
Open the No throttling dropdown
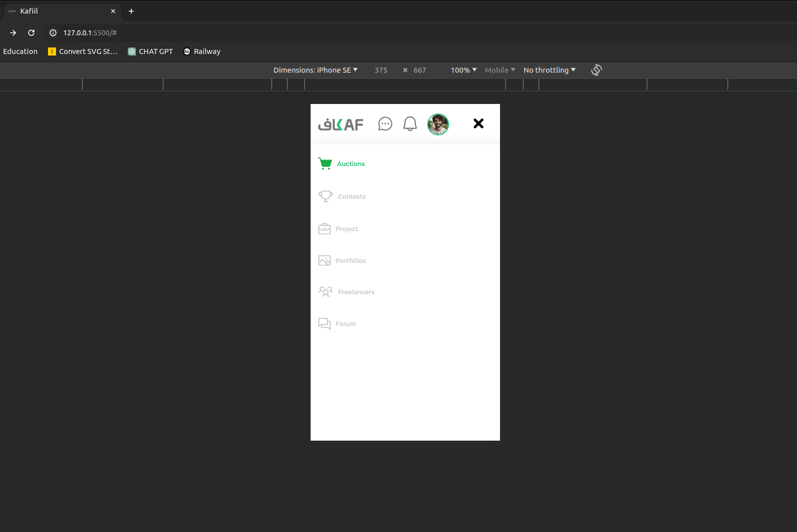(550, 70)
